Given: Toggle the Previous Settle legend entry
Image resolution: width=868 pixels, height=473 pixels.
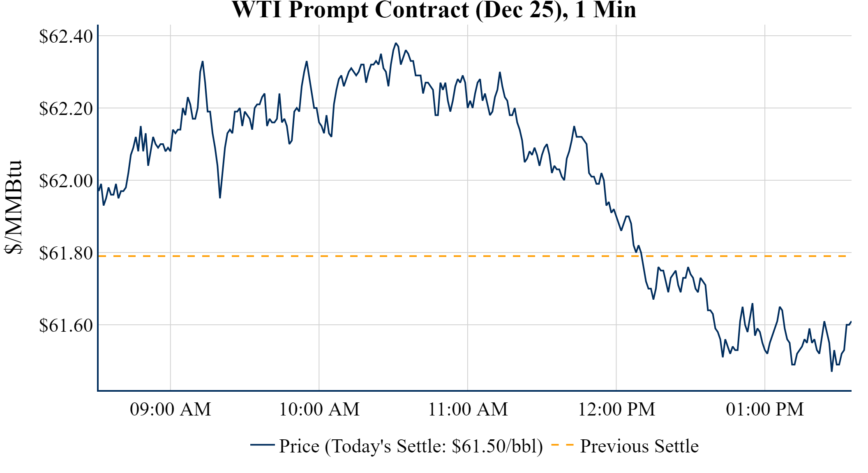Looking at the screenshot, I should point(639,446).
